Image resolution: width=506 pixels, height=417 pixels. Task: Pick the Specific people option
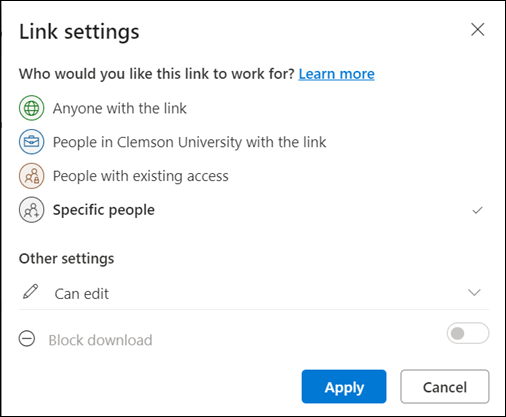click(252, 210)
